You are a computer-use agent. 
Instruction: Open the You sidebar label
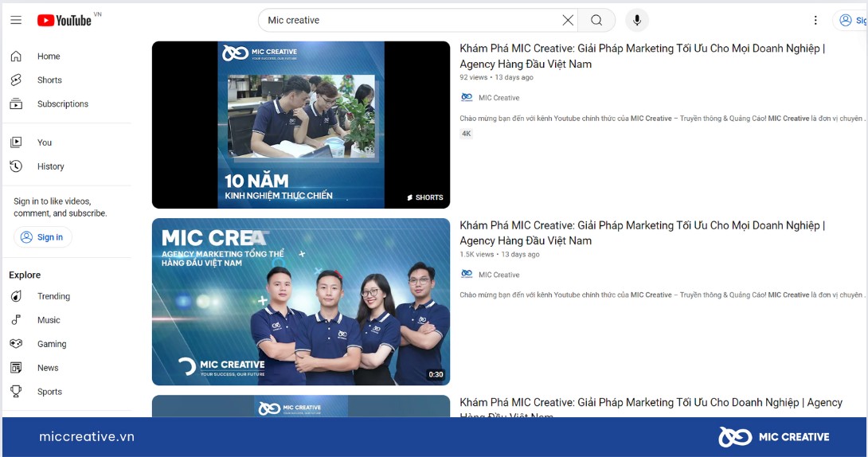click(45, 143)
